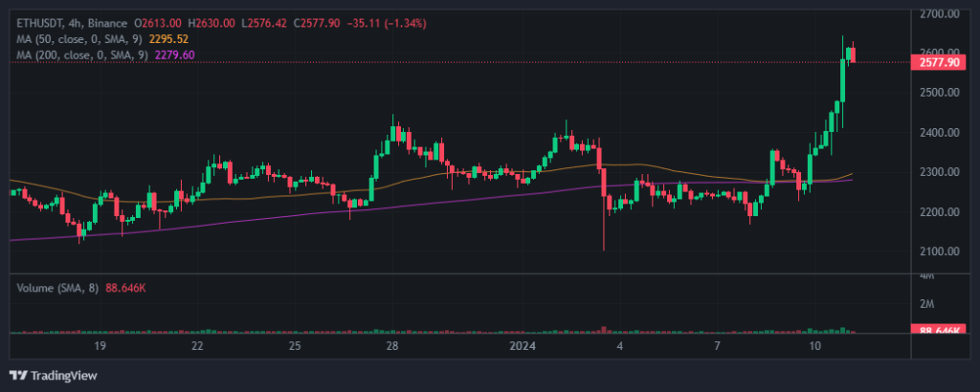The width and height of the screenshot is (980, 392).
Task: Click the latest red candlestick on chart
Action: 852,55
